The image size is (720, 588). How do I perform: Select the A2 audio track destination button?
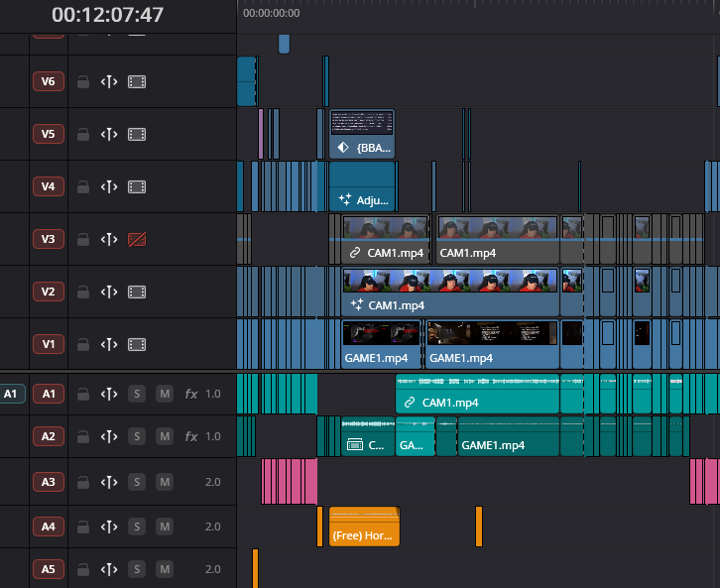[x=49, y=436]
